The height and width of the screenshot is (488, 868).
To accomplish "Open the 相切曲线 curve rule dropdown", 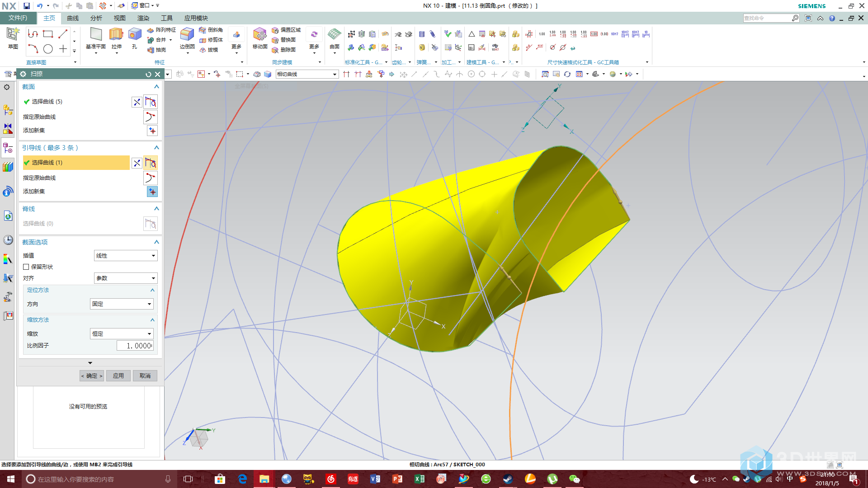I will (307, 74).
